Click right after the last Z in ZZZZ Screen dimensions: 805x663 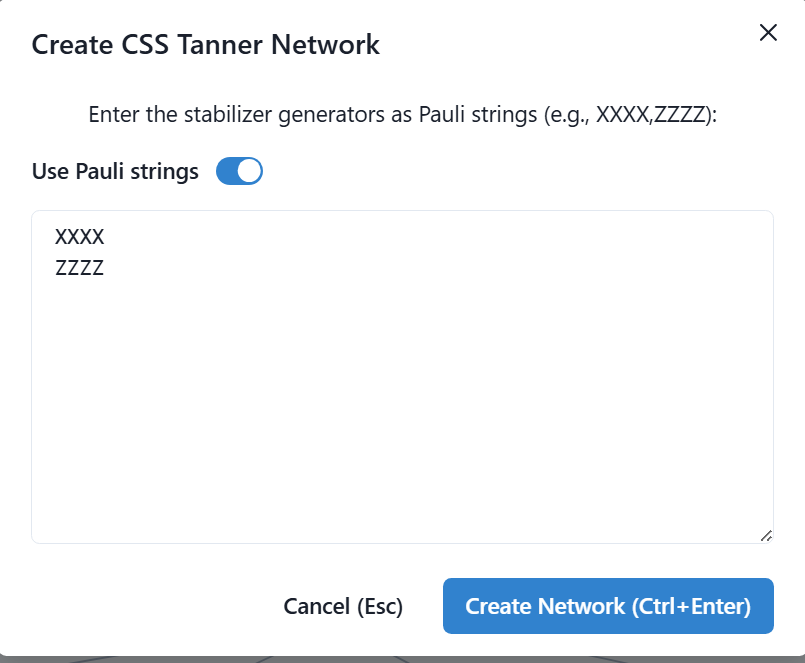[105, 268]
